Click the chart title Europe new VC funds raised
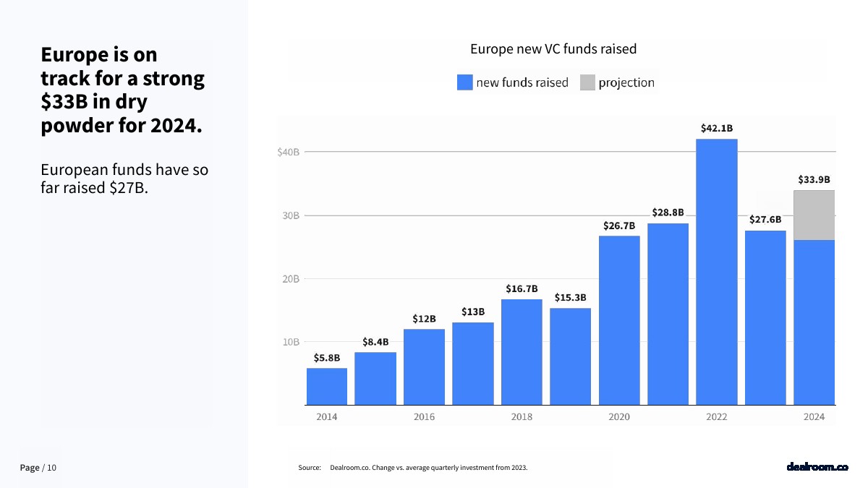The width and height of the screenshot is (868, 488). coord(553,49)
